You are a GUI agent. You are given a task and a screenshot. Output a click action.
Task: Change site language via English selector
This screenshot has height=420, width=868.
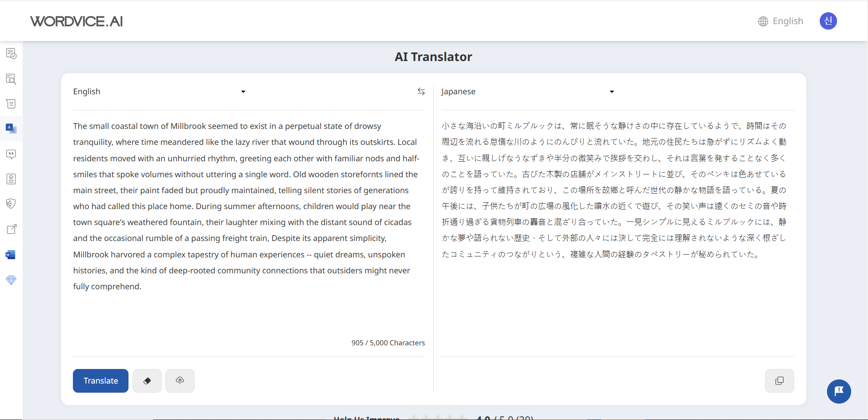tap(781, 21)
